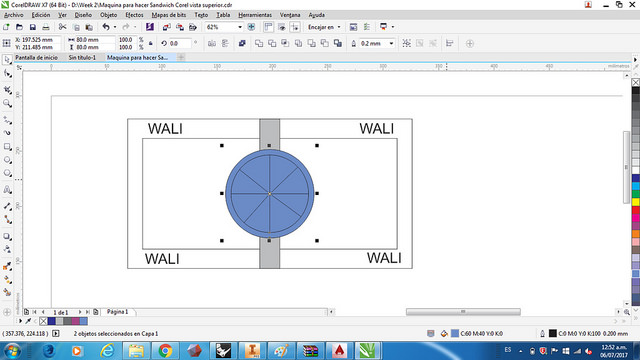Select the Interactive Fill tool
The width and height of the screenshot is (640, 360).
pyautogui.click(x=7, y=280)
